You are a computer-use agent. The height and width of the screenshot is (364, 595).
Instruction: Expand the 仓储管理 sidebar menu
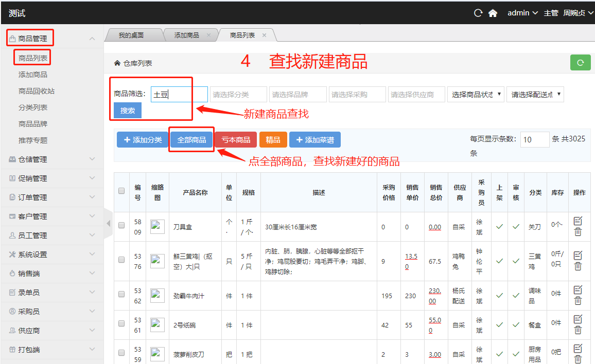tap(51, 159)
